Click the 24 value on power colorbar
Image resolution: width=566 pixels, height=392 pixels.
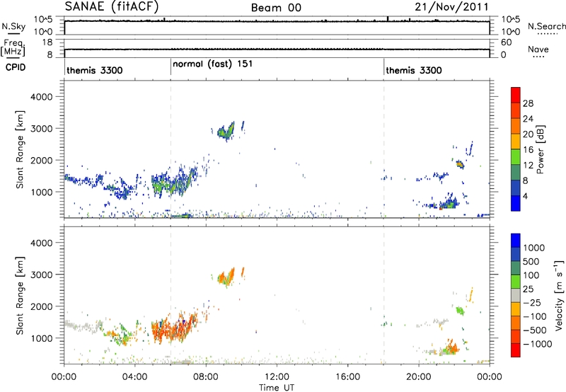(528, 119)
